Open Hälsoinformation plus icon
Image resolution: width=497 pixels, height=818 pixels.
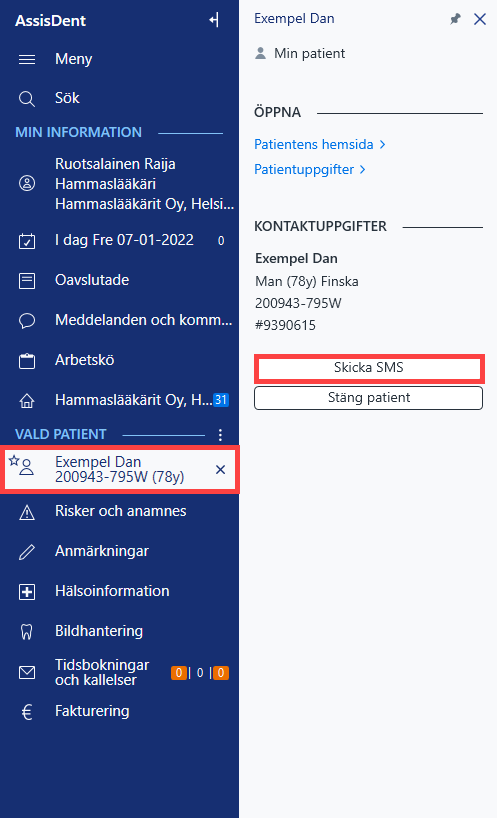(x=27, y=592)
